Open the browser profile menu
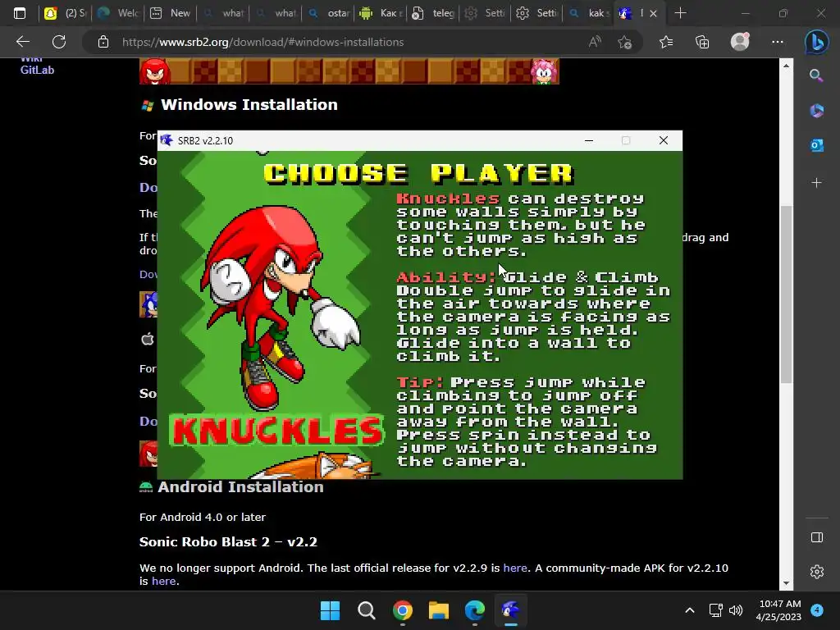The width and height of the screenshot is (840, 630). (741, 42)
